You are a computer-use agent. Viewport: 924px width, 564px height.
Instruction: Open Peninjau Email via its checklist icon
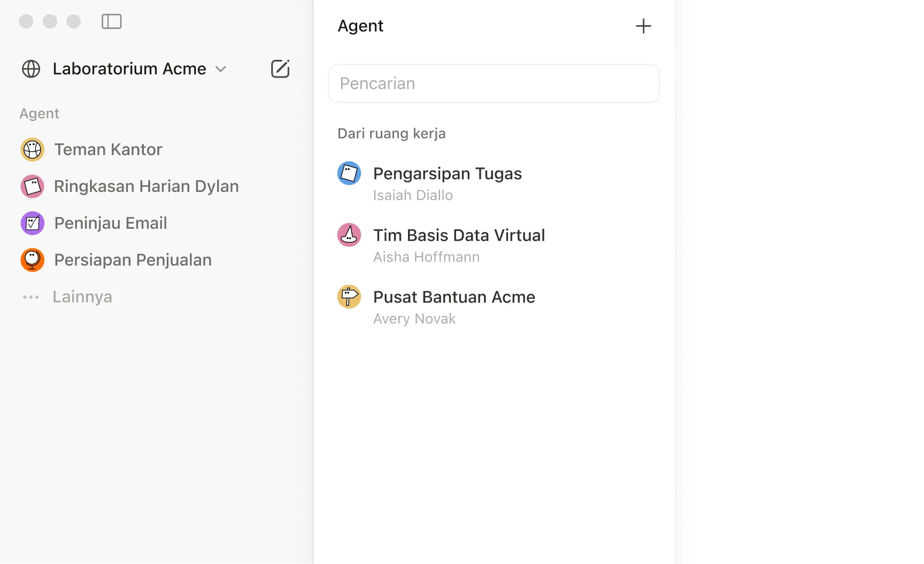coord(32,223)
